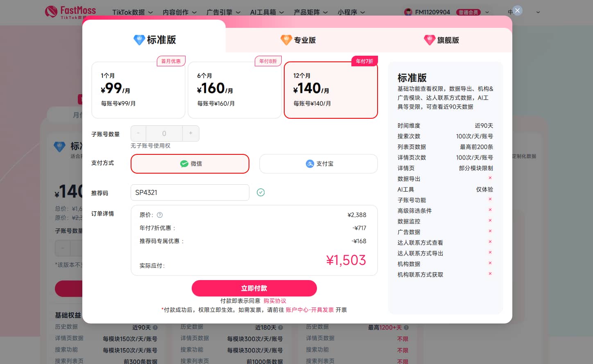Viewport: 593px width, 364px height.
Task: Select 支付宝 as the payment method
Action: pos(318,163)
